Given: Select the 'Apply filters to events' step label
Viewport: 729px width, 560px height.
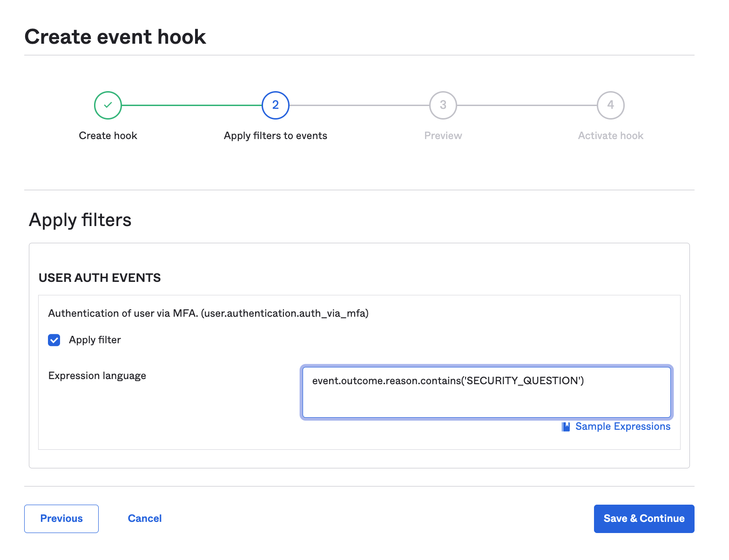Looking at the screenshot, I should coord(276,136).
